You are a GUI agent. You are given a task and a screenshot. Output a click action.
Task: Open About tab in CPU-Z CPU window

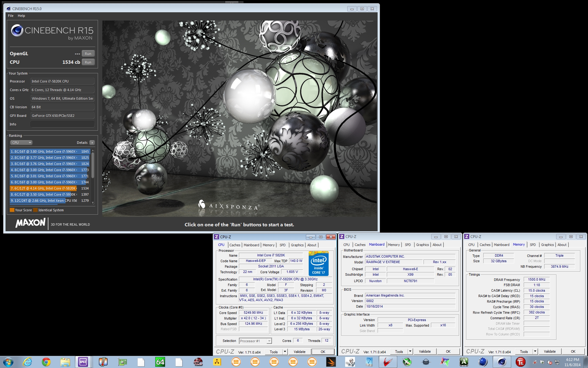[x=312, y=245]
